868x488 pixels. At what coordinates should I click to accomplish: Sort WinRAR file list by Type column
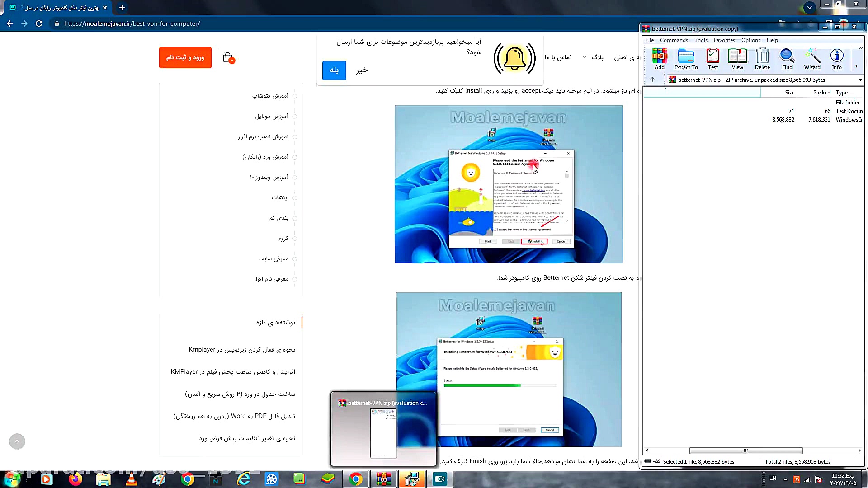click(848, 93)
